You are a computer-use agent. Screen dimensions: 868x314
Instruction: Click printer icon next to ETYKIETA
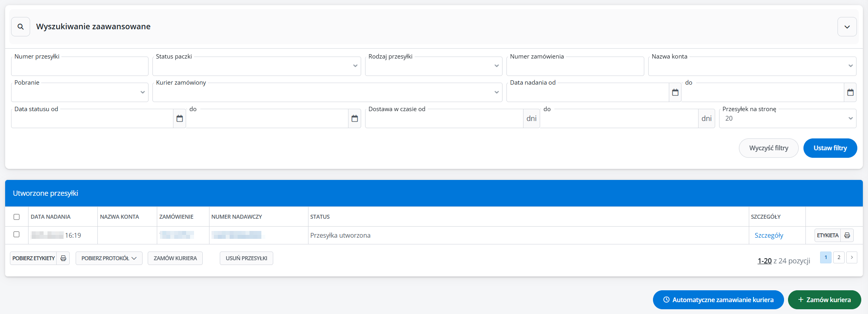click(x=847, y=235)
